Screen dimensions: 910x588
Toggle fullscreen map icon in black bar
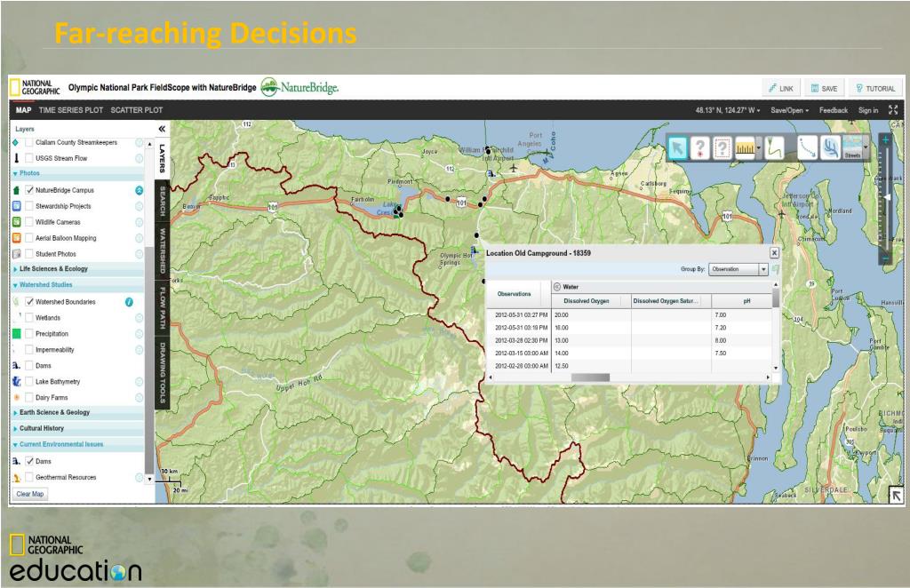[x=893, y=109]
